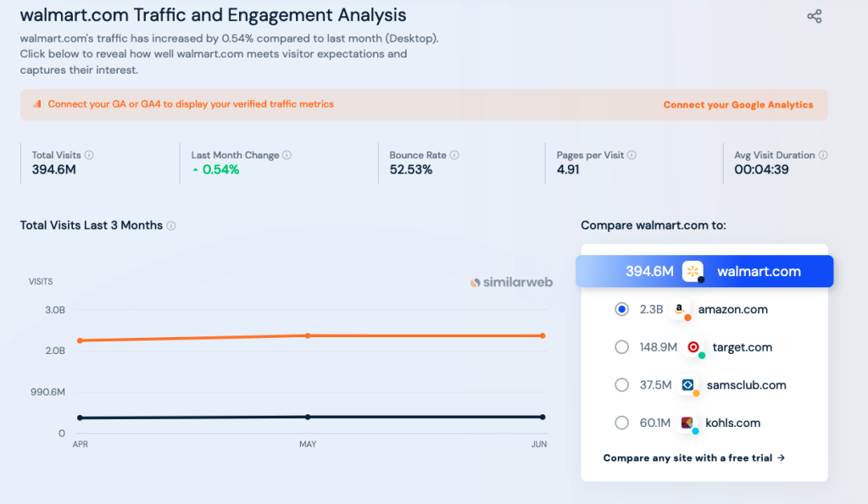Click the amazon.com favicon

[x=678, y=308]
